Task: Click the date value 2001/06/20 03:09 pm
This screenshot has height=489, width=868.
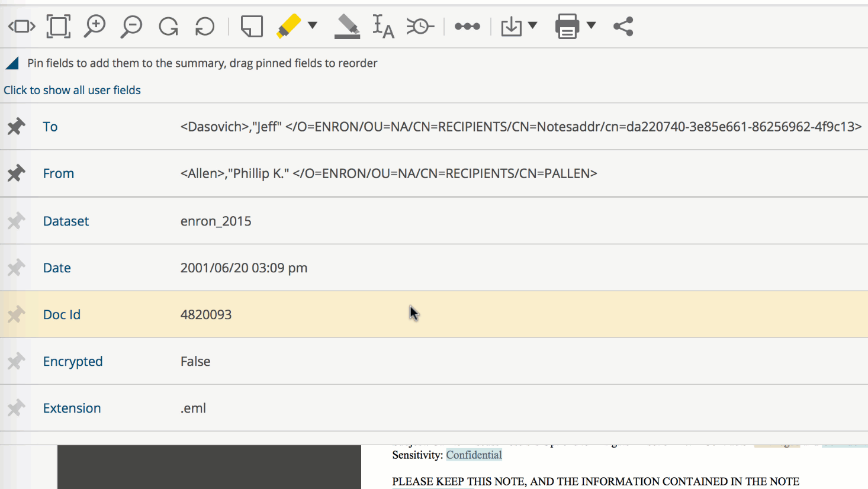Action: pyautogui.click(x=244, y=268)
